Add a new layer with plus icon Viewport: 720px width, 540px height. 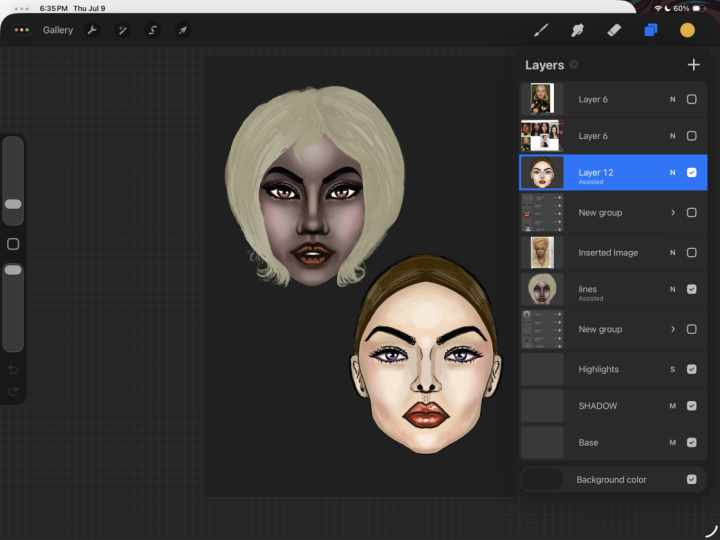[x=694, y=65]
